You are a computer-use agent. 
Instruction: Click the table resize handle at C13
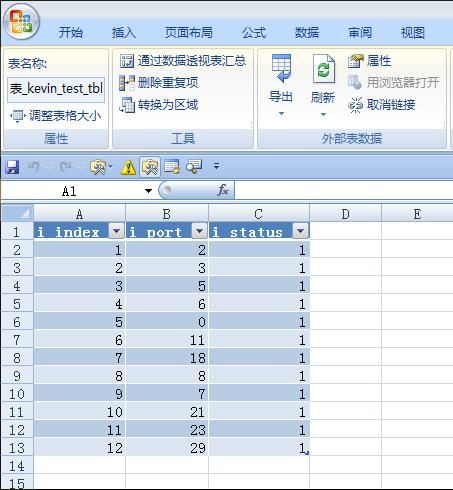[x=307, y=453]
